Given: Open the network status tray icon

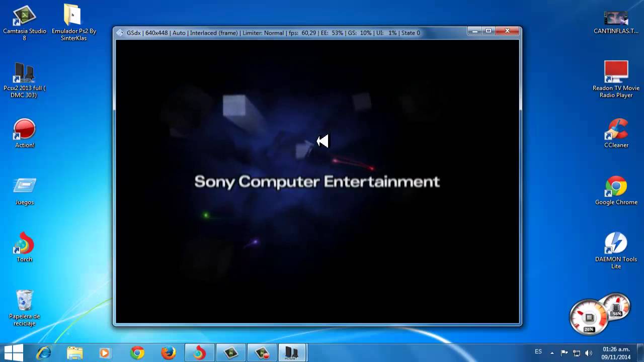Looking at the screenshot, I should (x=577, y=353).
